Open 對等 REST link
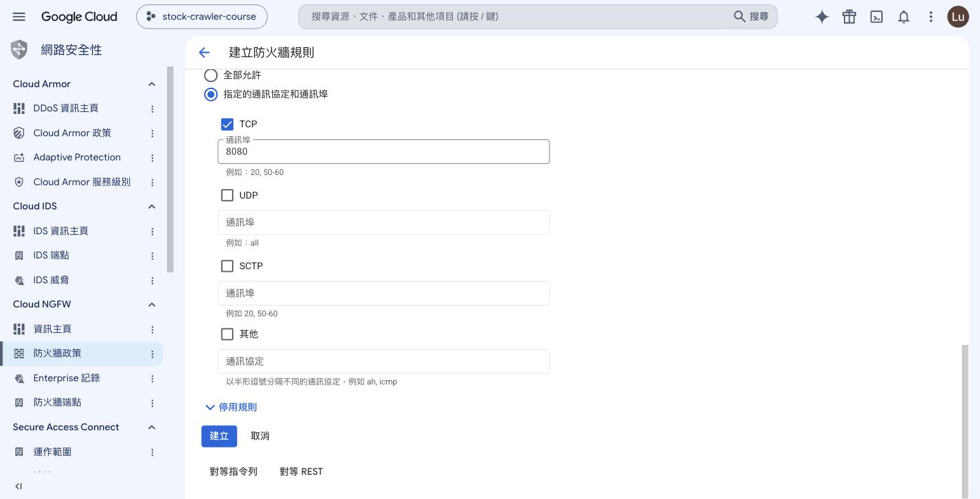980x499 pixels. [301, 472]
